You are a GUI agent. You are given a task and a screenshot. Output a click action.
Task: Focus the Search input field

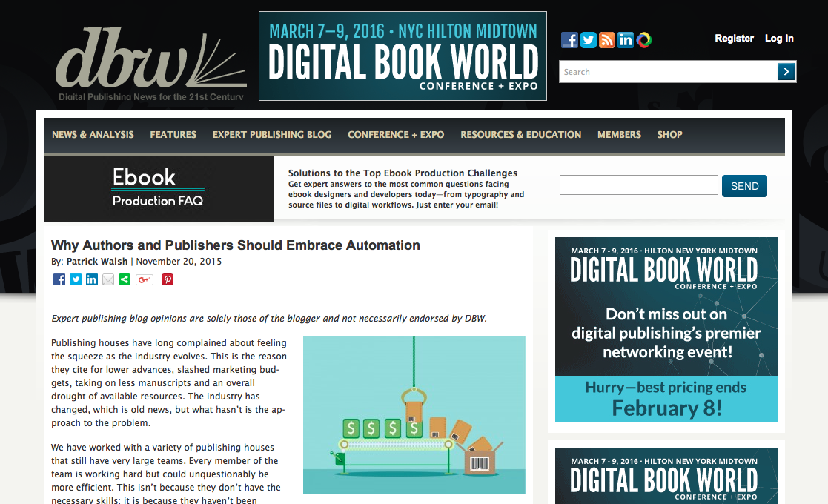[668, 71]
